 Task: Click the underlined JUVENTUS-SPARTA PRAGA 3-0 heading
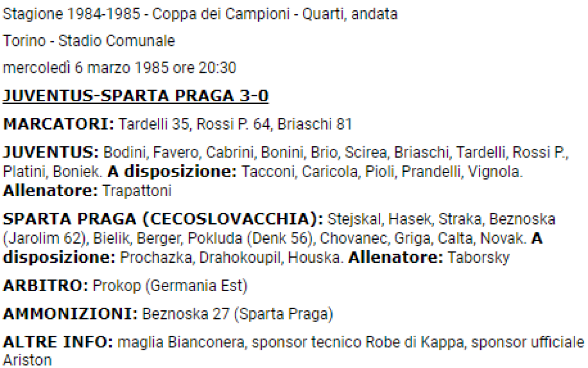coord(136,96)
